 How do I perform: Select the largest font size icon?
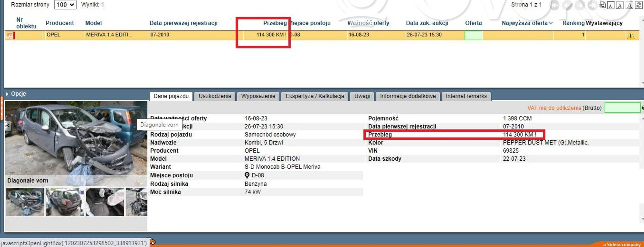629,5
